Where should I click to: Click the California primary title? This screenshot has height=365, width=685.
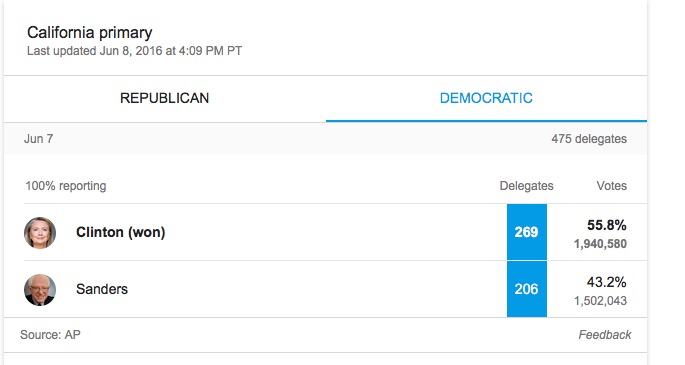(90, 32)
